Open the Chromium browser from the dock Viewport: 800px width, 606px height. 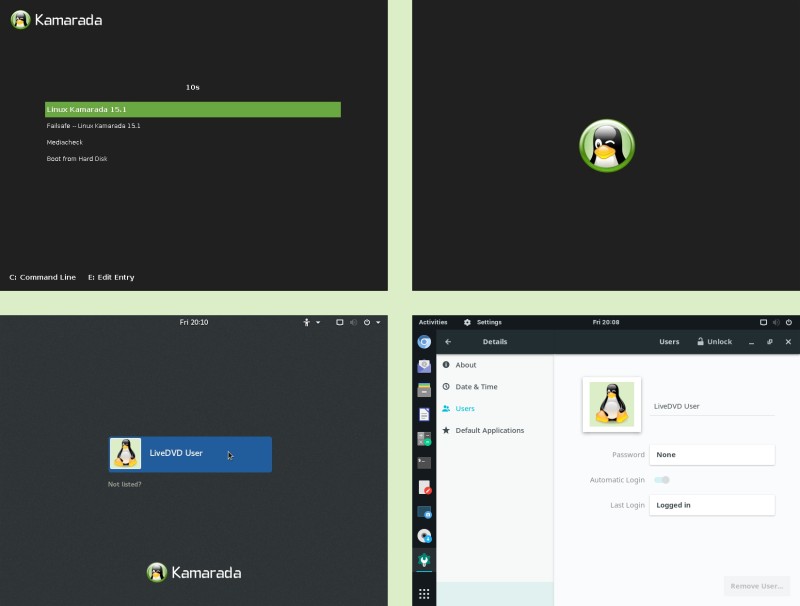coord(424,342)
